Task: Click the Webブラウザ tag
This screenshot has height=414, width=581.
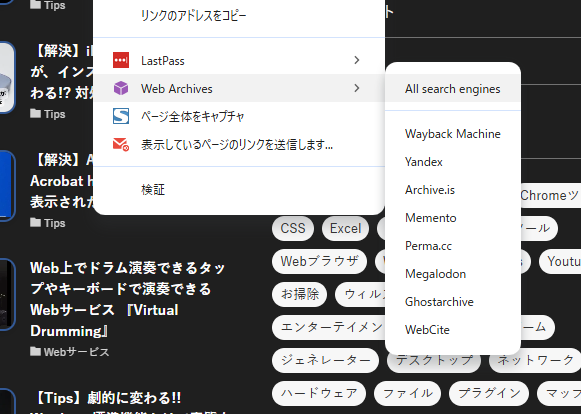Action: click(319, 261)
